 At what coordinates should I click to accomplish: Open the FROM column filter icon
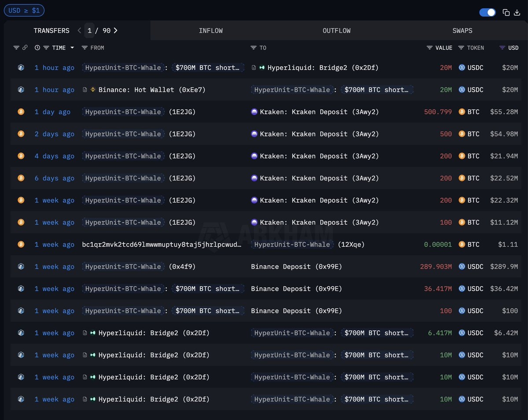click(85, 47)
